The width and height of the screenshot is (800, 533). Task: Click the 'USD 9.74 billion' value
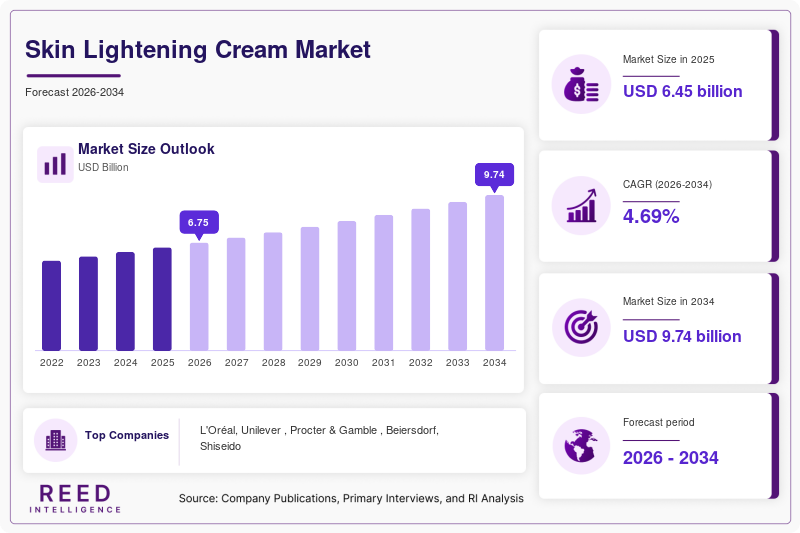(682, 337)
